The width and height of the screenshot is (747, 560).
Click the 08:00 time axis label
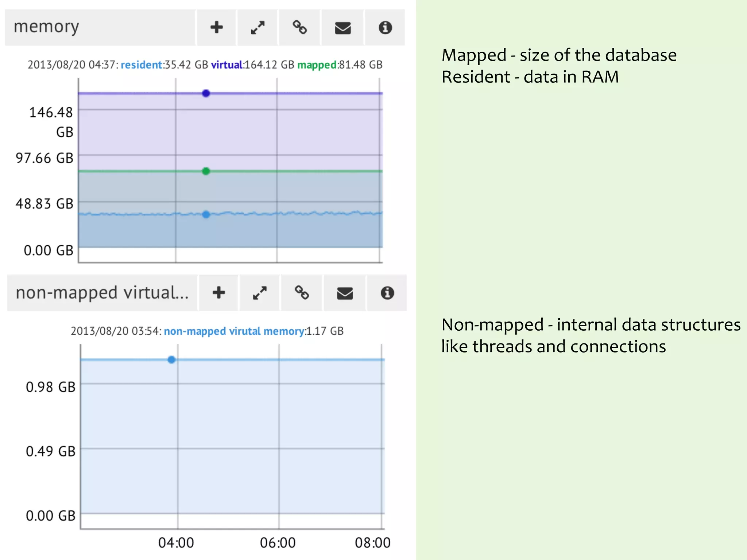coord(373,543)
